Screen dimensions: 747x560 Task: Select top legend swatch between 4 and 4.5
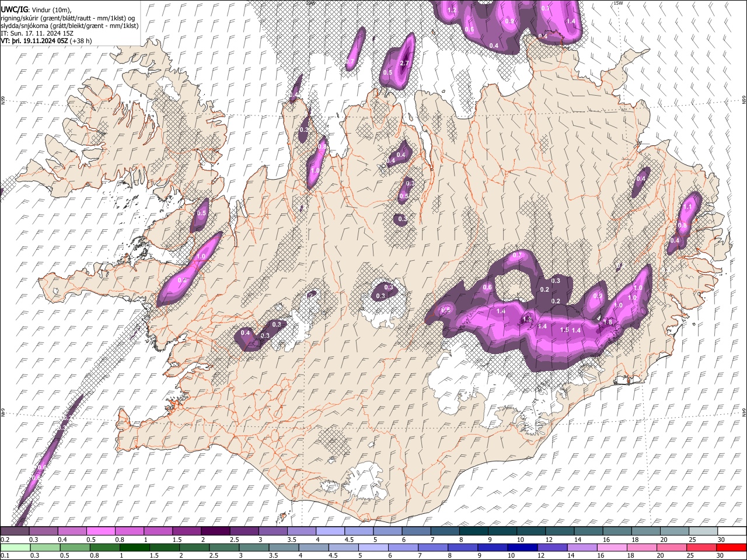point(330,531)
